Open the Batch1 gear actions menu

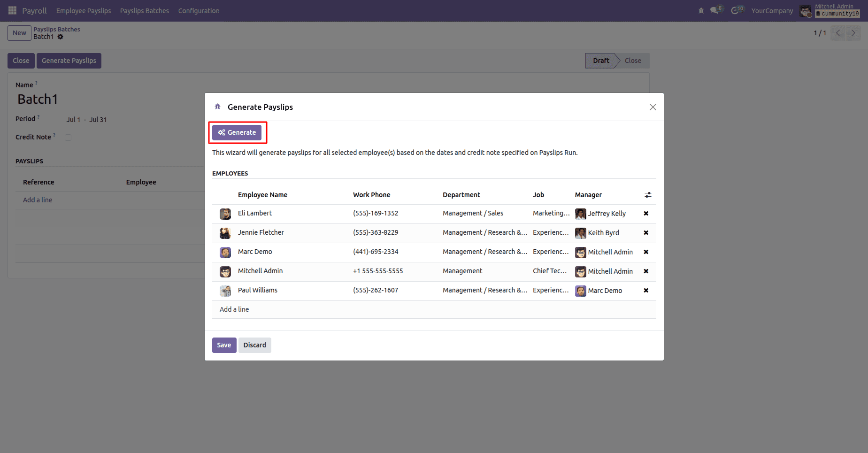[60, 37]
